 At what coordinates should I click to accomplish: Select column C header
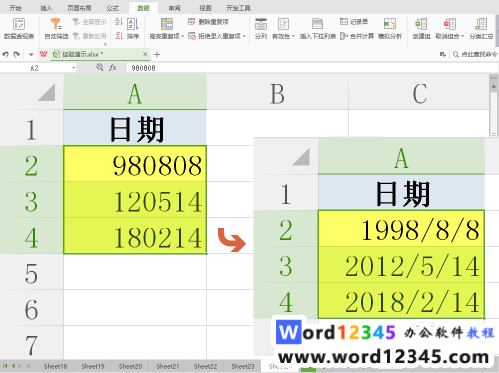tap(419, 92)
